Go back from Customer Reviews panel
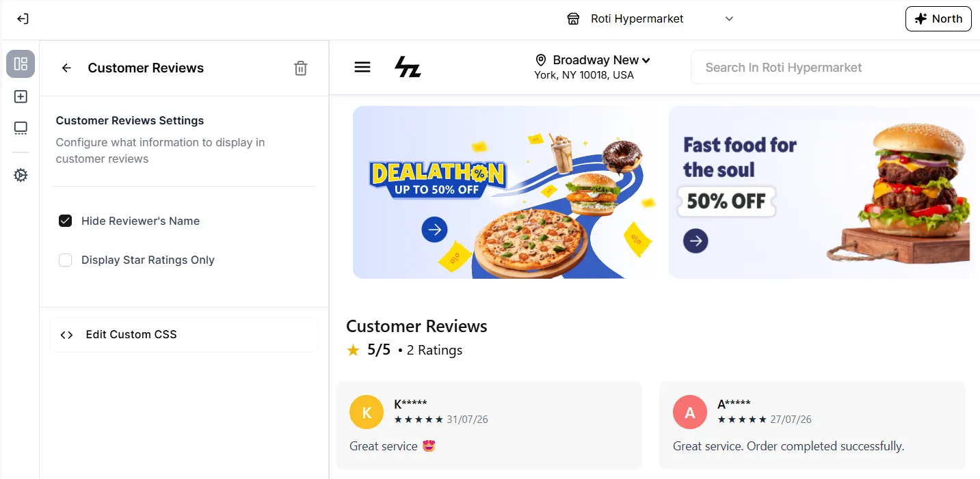 pyautogui.click(x=66, y=68)
